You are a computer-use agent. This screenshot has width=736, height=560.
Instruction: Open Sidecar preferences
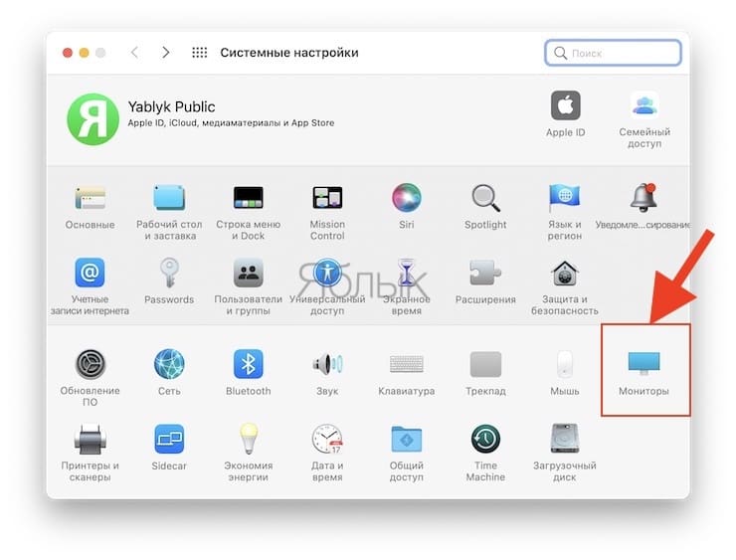coord(169,439)
